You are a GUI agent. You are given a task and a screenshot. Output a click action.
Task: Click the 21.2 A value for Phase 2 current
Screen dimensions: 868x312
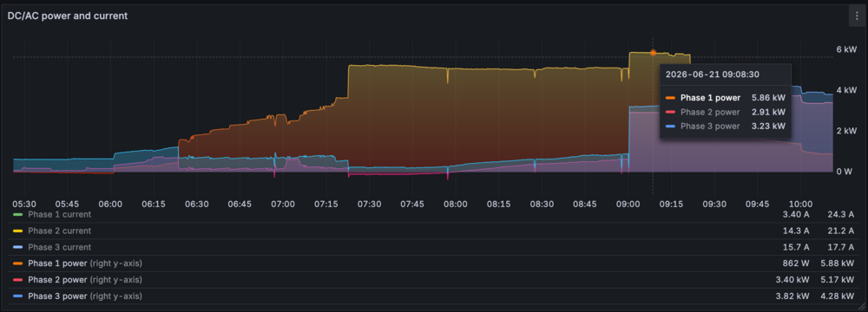tap(841, 231)
